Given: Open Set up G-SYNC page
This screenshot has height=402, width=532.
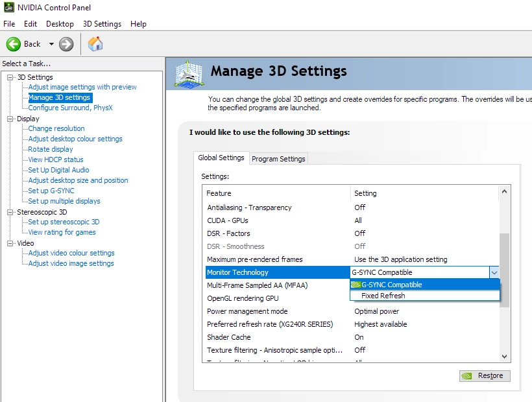Looking at the screenshot, I should [51, 191].
